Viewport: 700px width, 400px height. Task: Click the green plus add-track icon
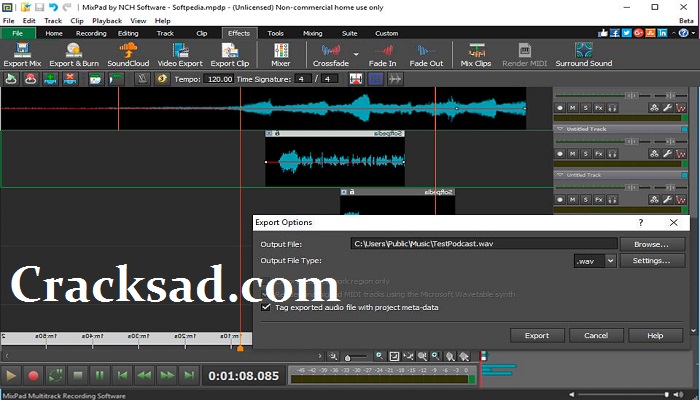(50, 79)
